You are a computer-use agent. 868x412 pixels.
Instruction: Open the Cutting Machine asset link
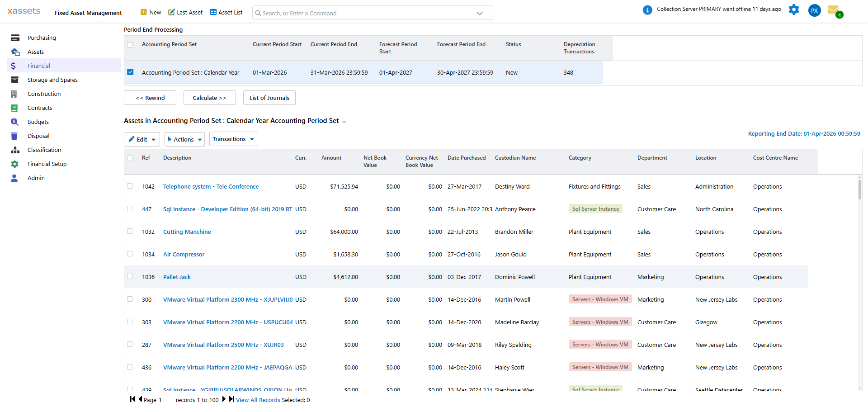(187, 232)
